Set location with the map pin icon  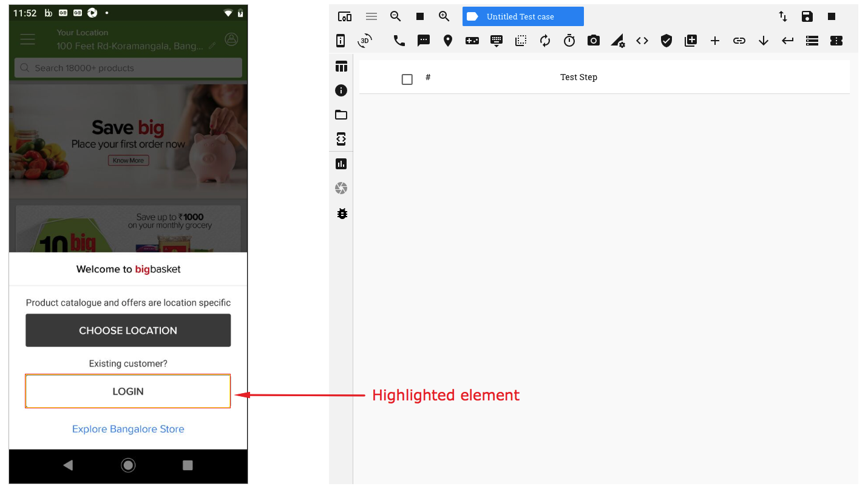pos(448,41)
